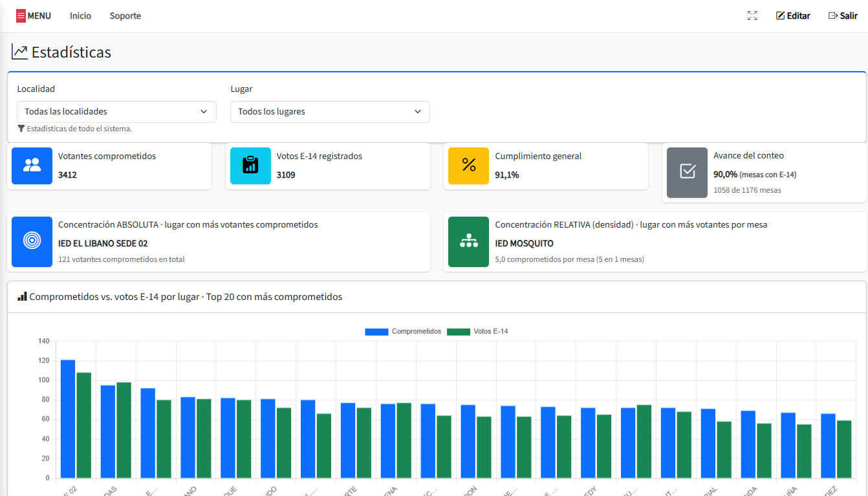Click the "Cumplimiento general" card label

click(x=539, y=156)
